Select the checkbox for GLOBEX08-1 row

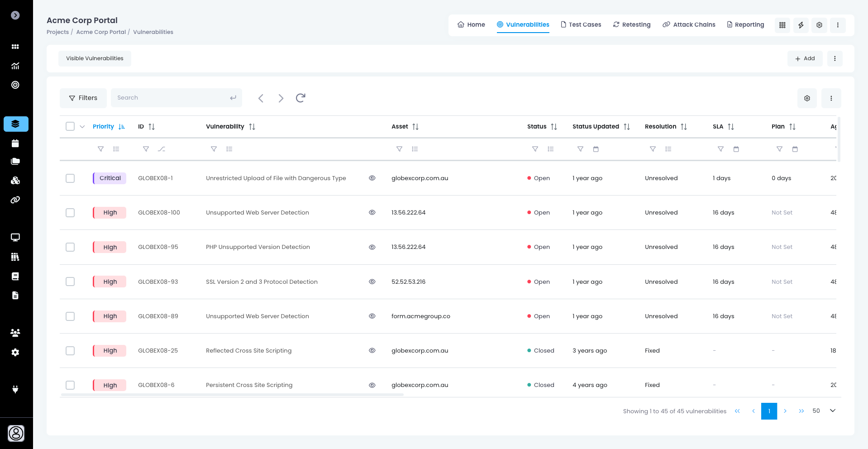point(70,178)
